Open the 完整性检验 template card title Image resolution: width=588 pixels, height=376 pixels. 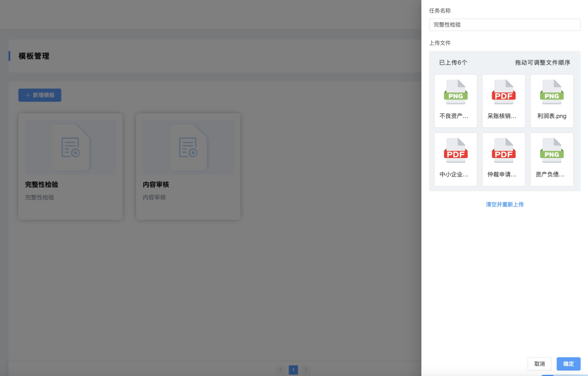(42, 185)
